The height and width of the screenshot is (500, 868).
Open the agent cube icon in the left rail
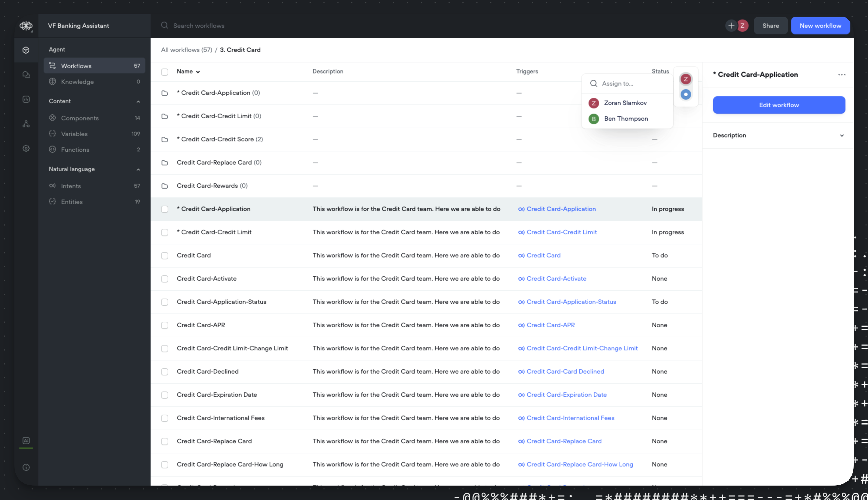pos(26,50)
